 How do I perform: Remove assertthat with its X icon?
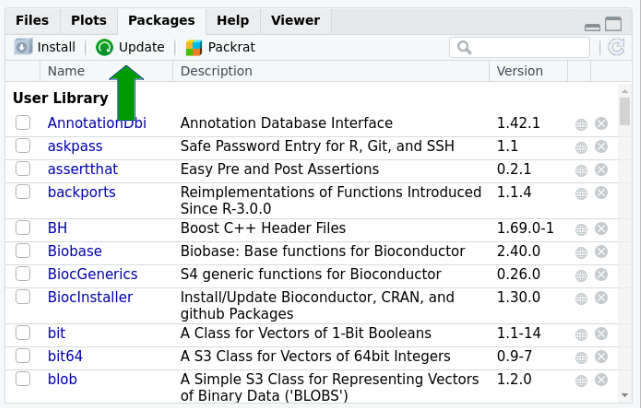tap(601, 170)
